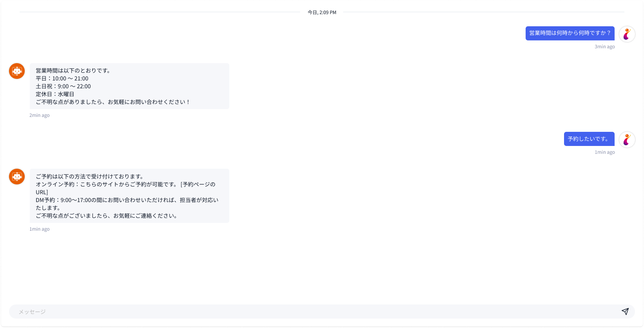
Task: Click the 3min ago timestamp
Action: (604, 47)
